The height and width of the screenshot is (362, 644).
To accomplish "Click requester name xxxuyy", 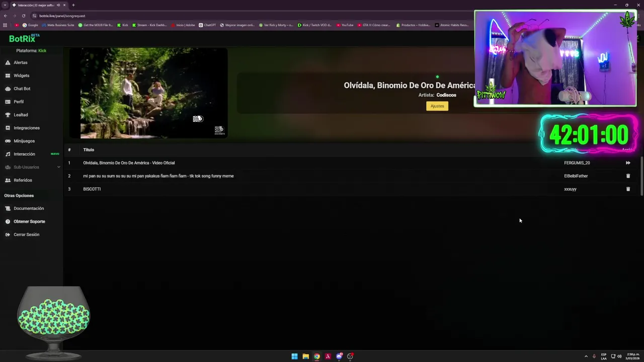I will [570, 189].
